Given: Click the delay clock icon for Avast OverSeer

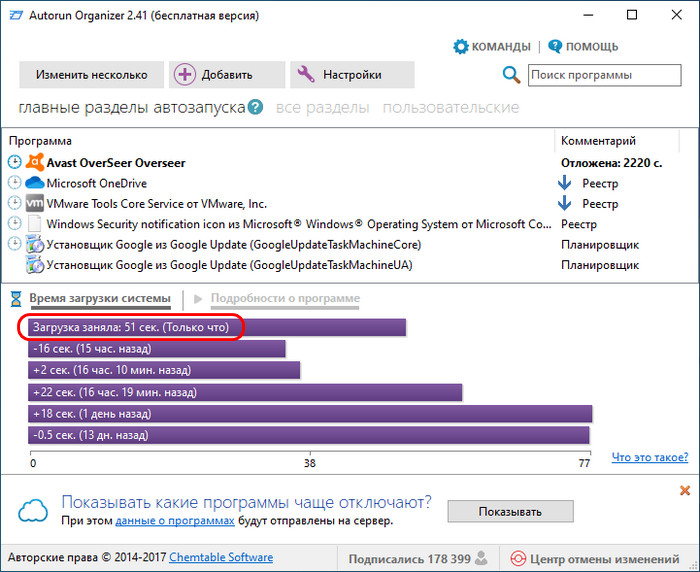Looking at the screenshot, I should pyautogui.click(x=15, y=162).
